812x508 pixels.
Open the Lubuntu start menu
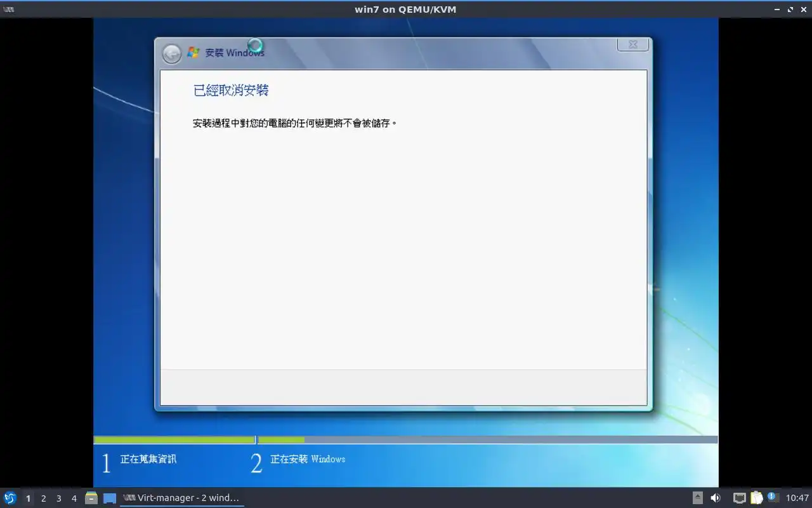coord(10,498)
